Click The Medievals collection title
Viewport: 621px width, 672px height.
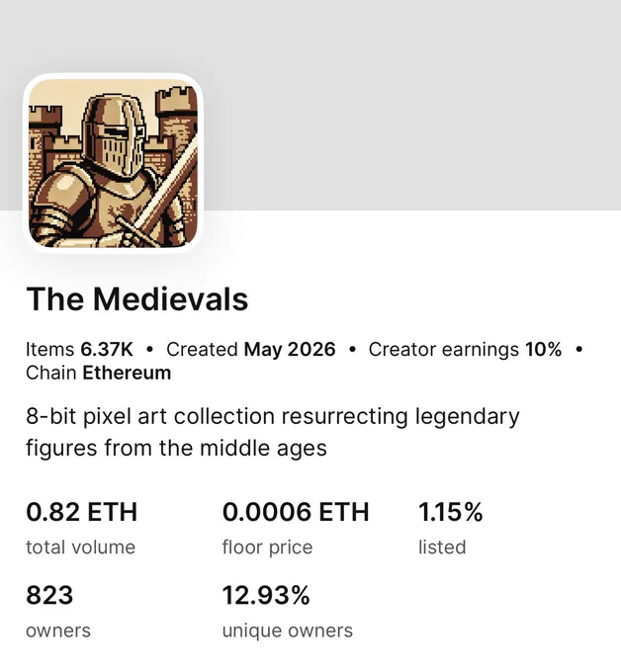(x=137, y=299)
